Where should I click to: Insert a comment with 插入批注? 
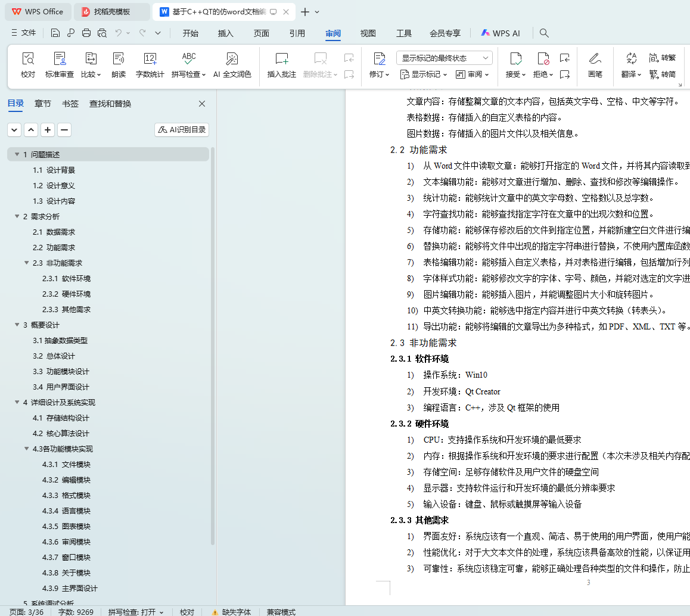(282, 65)
